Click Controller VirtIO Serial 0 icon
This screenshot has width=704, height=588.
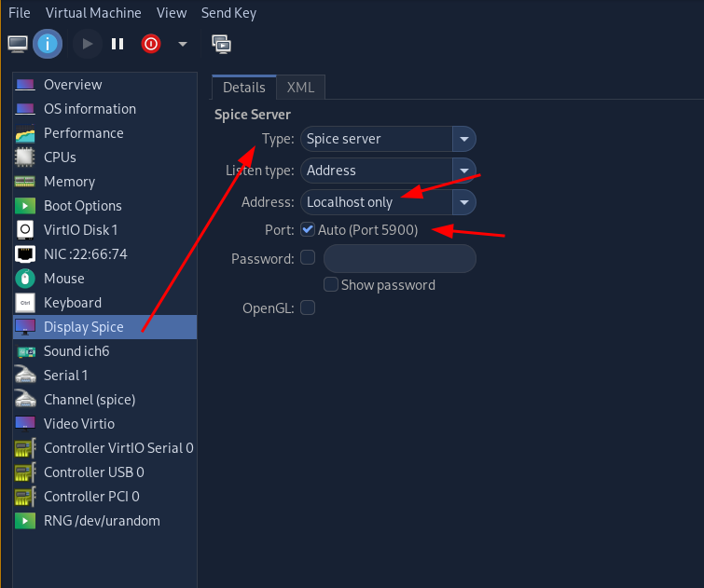25,448
